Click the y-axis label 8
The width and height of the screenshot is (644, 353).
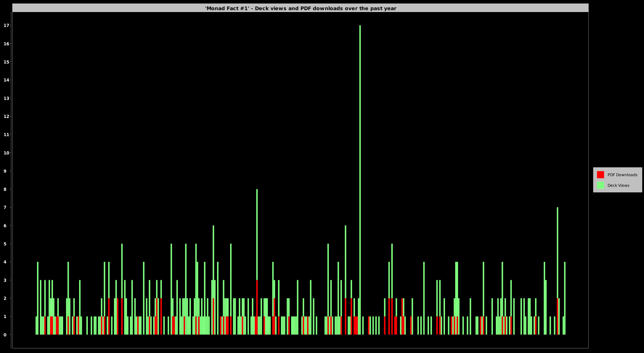tap(5, 189)
